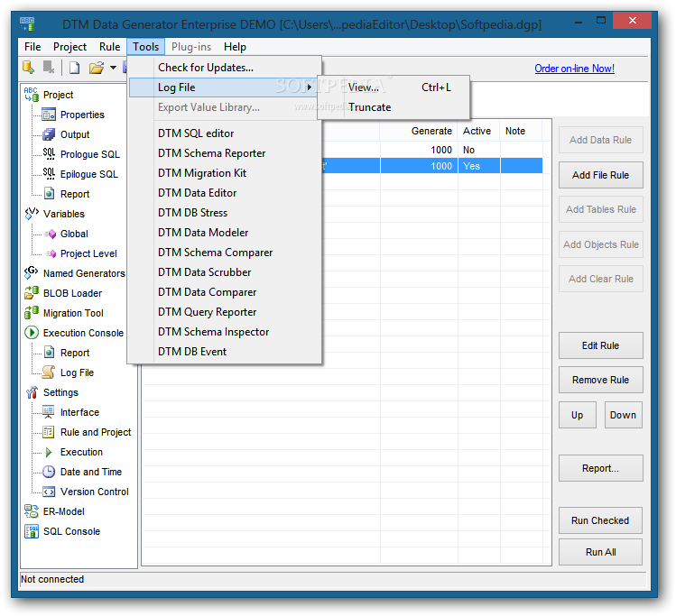
Task: Open the File menu
Action: coord(32,47)
